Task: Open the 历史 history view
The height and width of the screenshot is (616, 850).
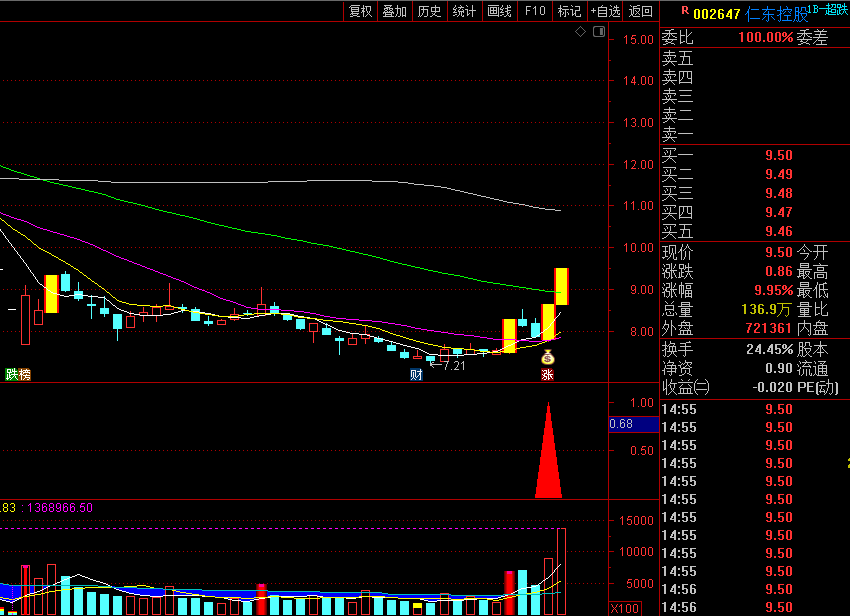Action: click(x=429, y=11)
